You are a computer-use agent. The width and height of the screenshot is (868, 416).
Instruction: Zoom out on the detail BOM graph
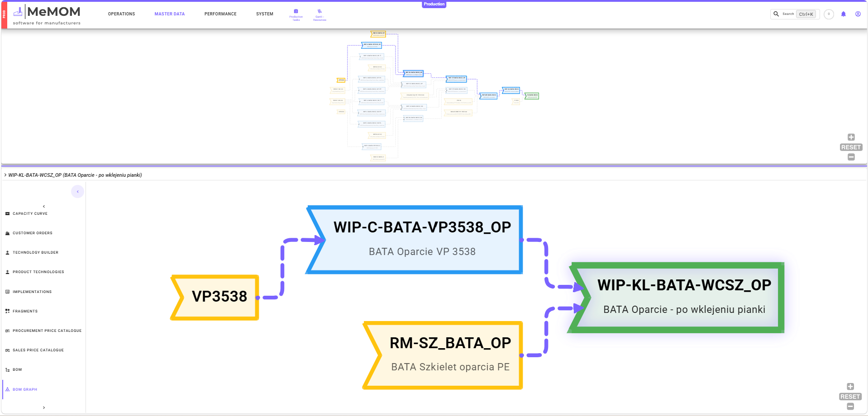click(850, 407)
